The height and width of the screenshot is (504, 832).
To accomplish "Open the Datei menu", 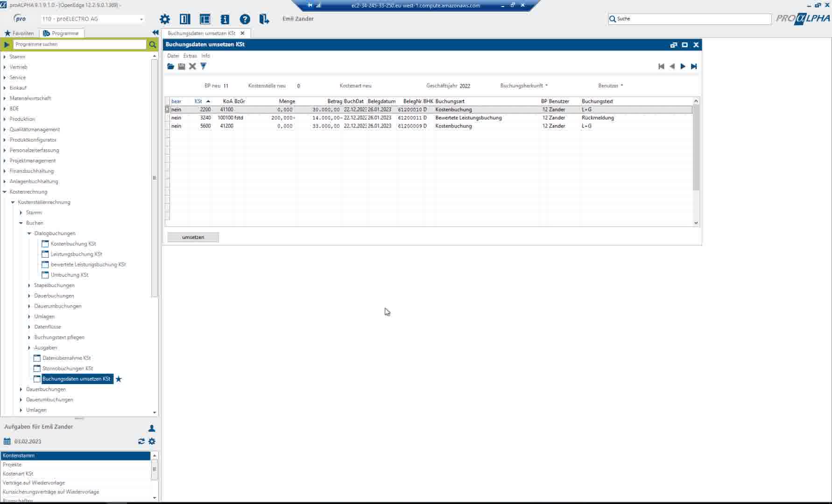I will click(173, 56).
